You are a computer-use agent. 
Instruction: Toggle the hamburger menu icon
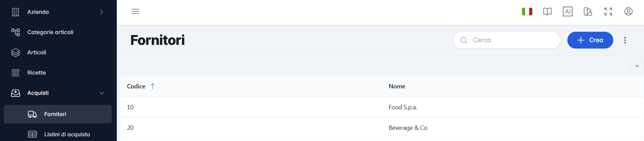[x=135, y=11]
